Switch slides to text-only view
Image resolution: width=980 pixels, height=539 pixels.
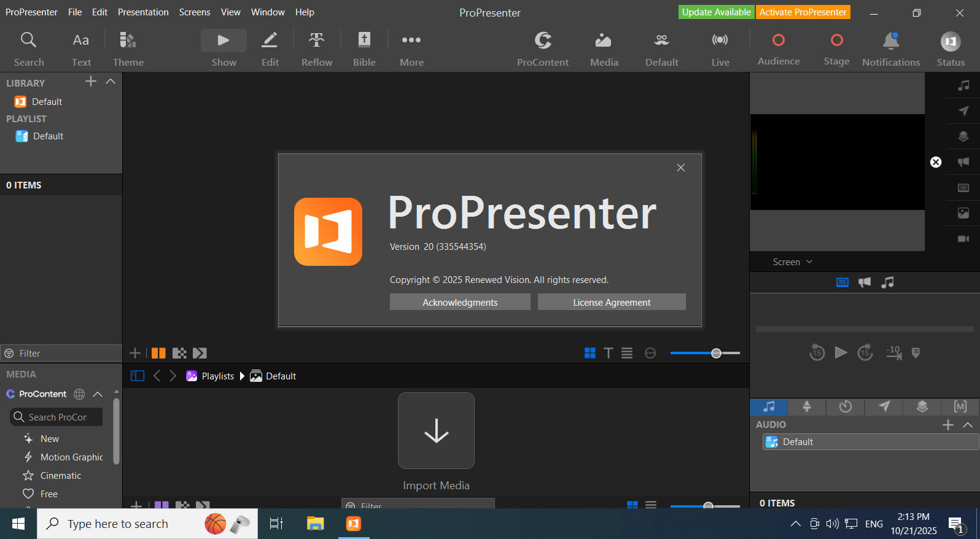point(608,353)
